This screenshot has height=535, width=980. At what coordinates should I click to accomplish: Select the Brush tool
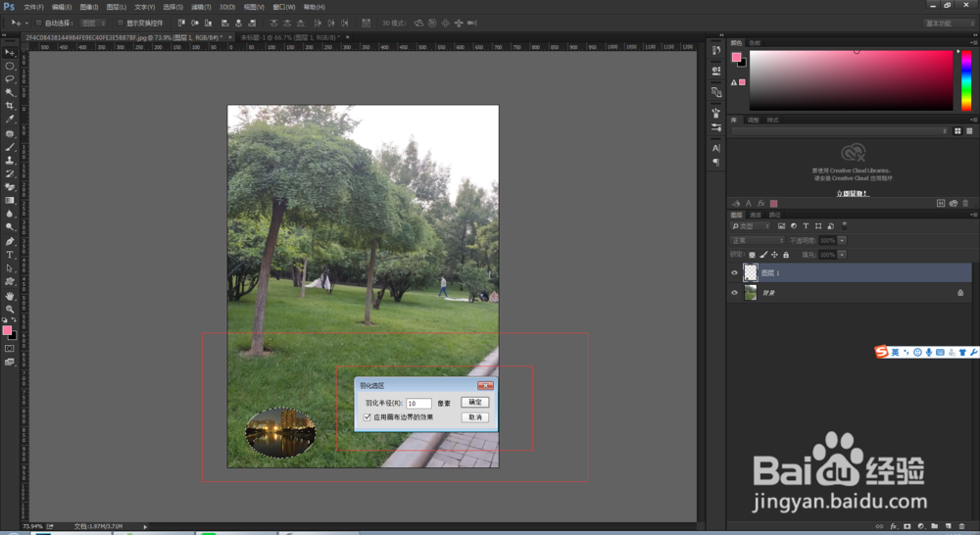pyautogui.click(x=10, y=147)
